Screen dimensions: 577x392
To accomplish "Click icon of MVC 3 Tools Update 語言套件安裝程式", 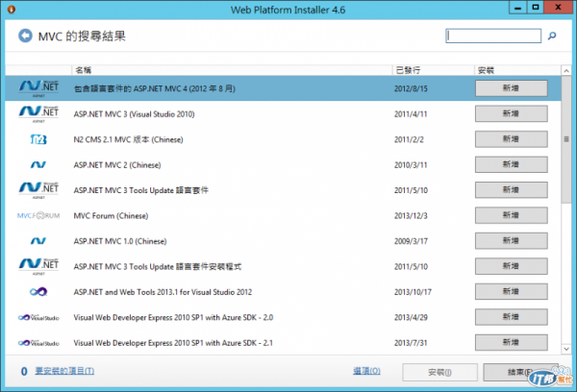I will tap(38, 266).
